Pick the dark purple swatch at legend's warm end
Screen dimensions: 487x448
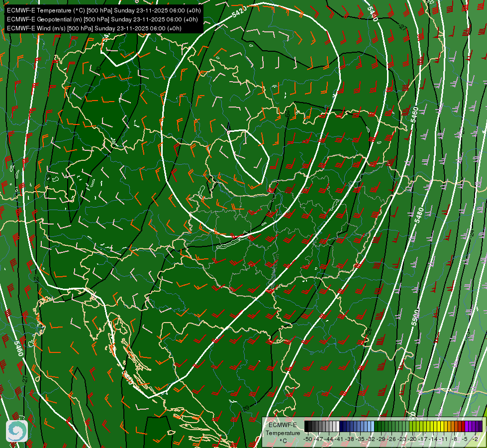coord(481,426)
